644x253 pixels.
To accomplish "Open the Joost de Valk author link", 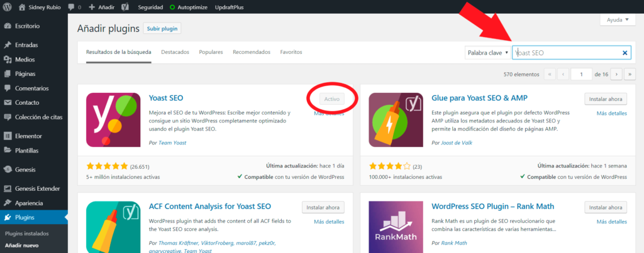I will (x=456, y=143).
